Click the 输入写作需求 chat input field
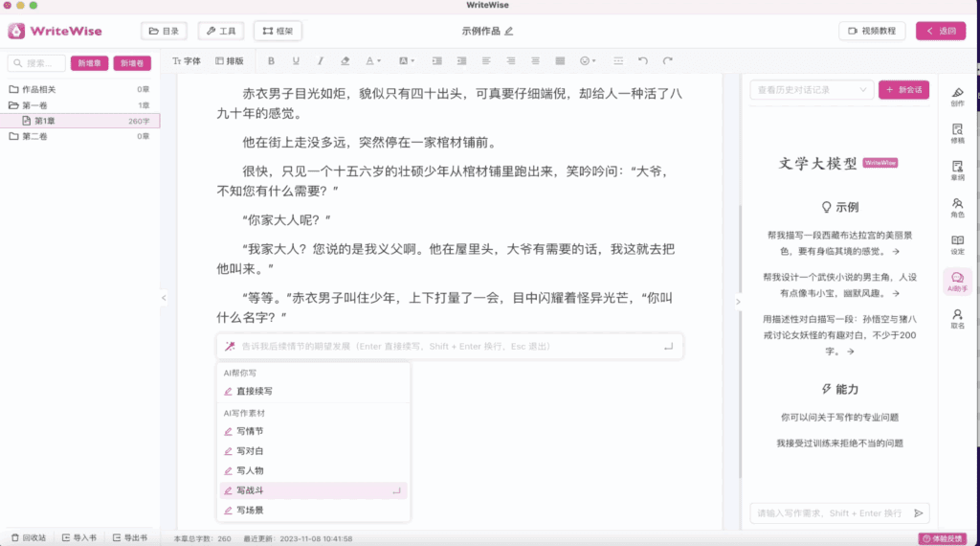The width and height of the screenshot is (980, 546). (829, 513)
